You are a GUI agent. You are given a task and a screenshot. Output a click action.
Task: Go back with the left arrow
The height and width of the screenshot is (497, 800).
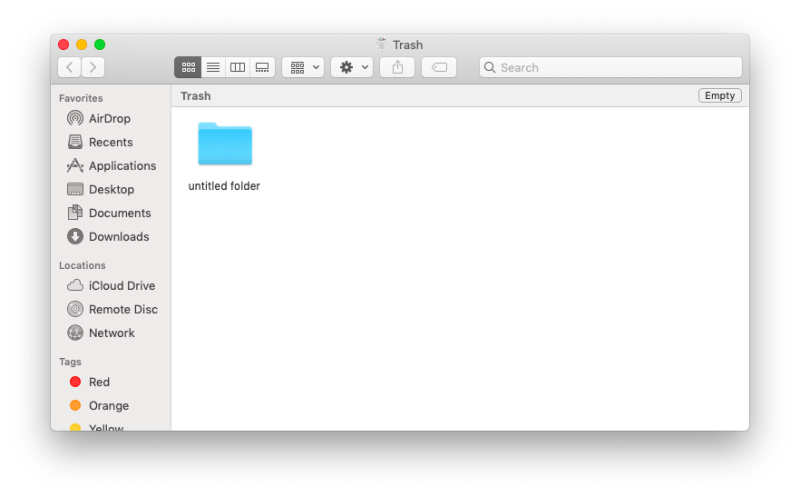[69, 67]
